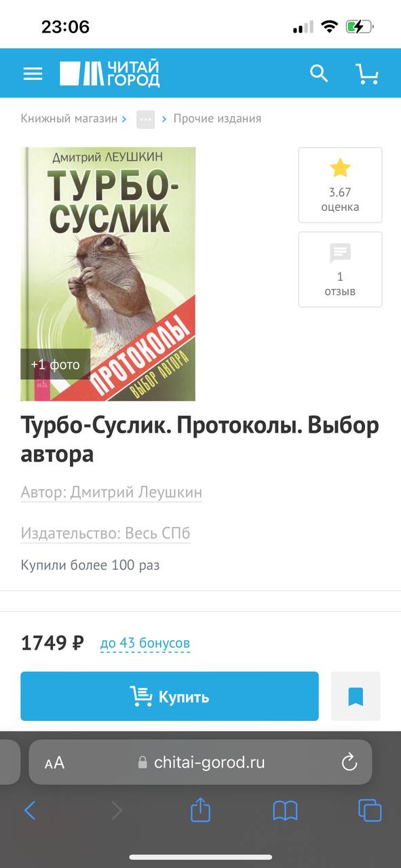Expand the collapsed breadcrumb ellipsis
This screenshot has height=868, width=401.
[146, 119]
